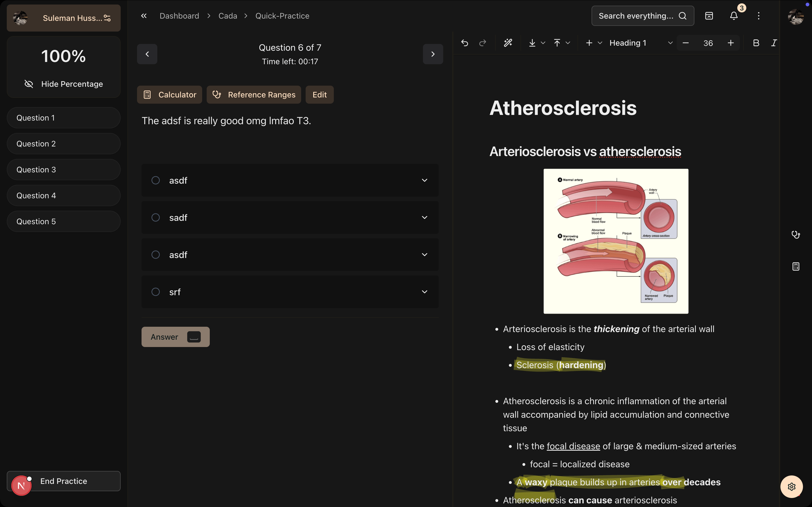
Task: Click the vertical three-dots menu icon
Action: (758, 16)
